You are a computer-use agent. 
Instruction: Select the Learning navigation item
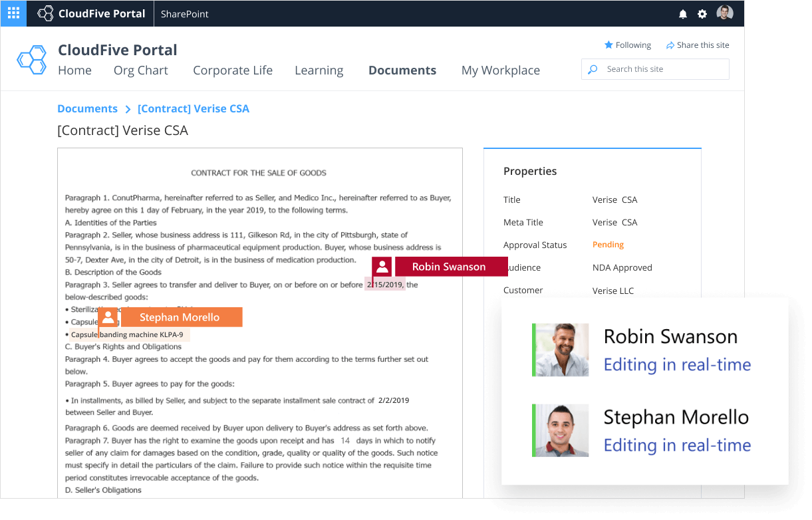[x=319, y=70]
